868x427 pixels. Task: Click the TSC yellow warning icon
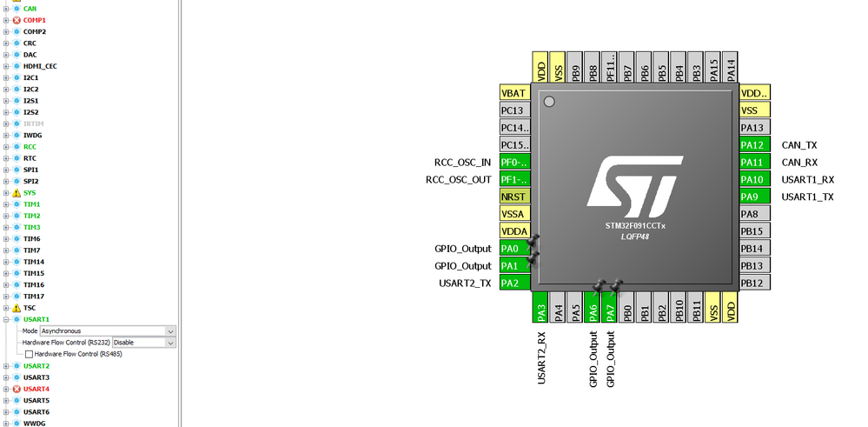[x=17, y=308]
